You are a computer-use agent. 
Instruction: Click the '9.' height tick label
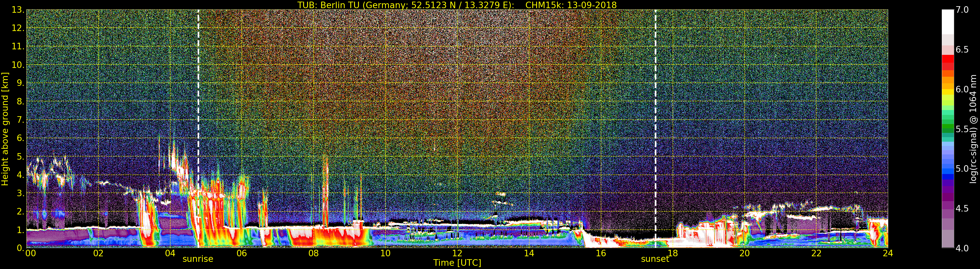click(21, 83)
